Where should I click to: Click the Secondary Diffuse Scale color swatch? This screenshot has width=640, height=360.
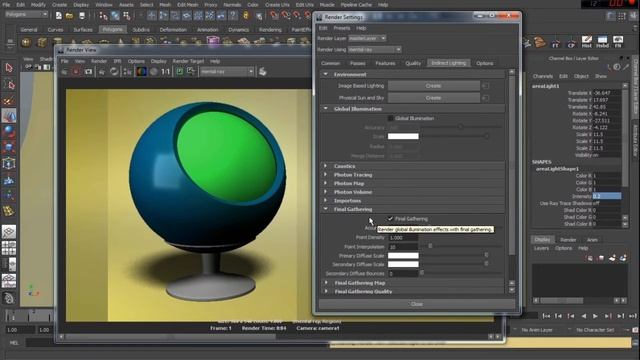[x=403, y=264]
